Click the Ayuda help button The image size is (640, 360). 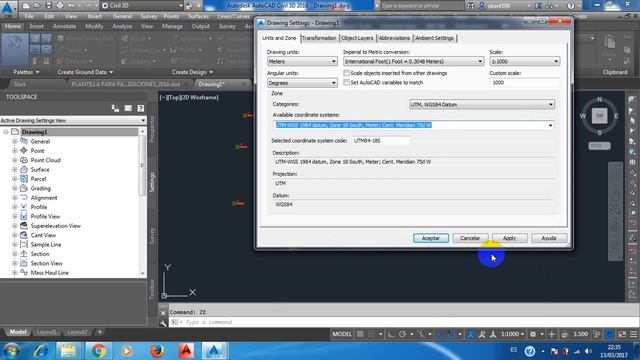click(x=549, y=238)
